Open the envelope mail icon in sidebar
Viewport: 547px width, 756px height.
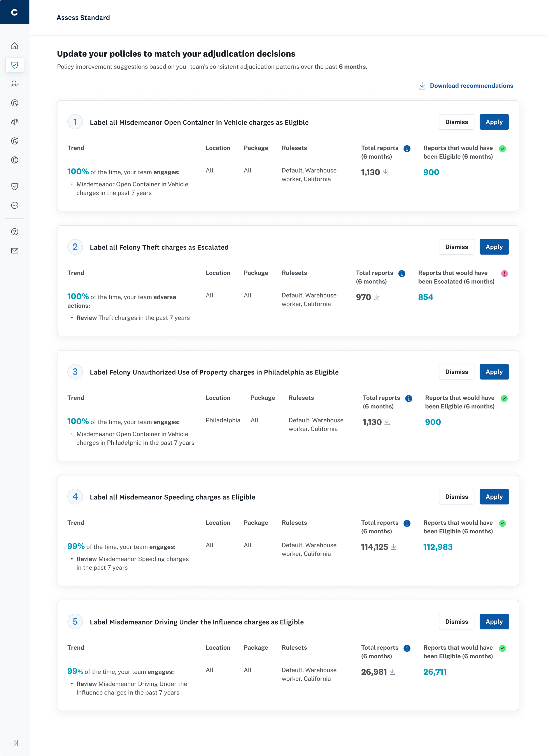[15, 251]
